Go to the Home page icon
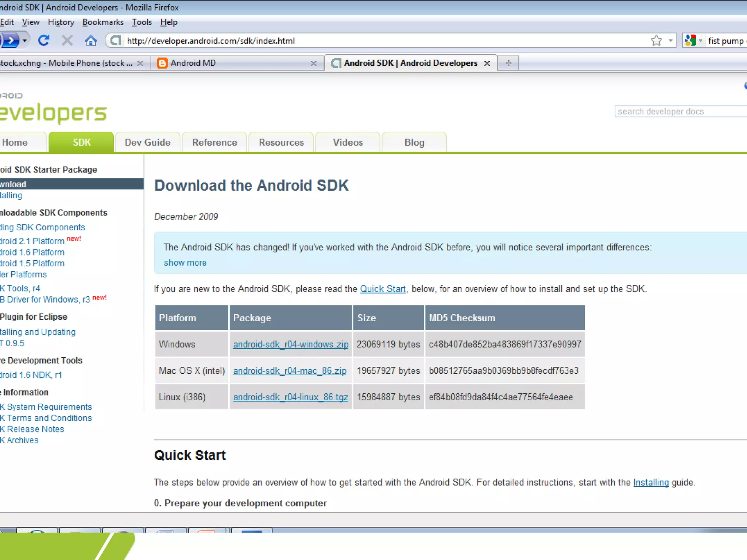The image size is (747, 560). (91, 40)
